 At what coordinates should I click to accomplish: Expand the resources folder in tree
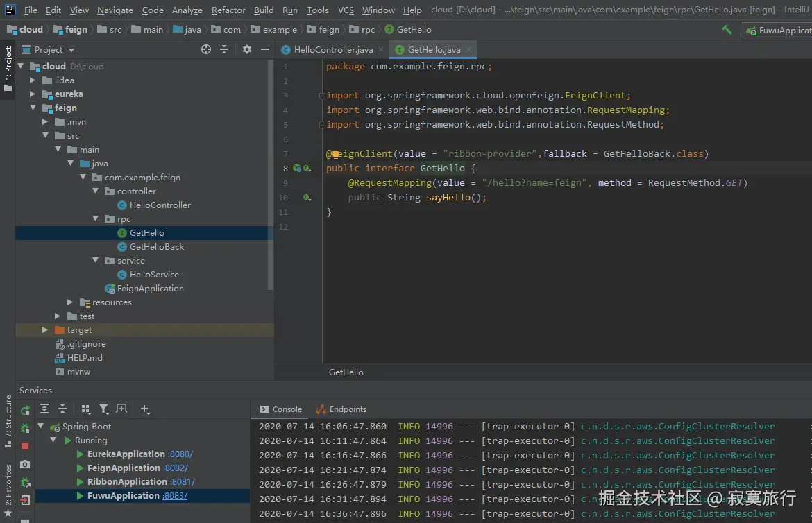70,302
